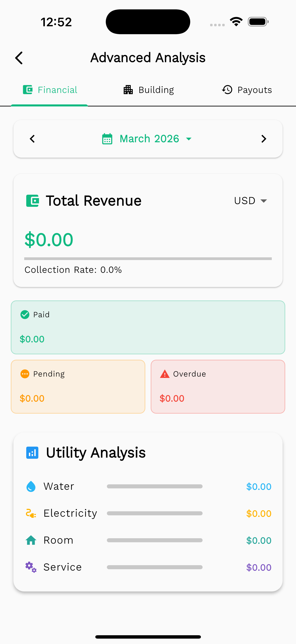Go to the previous month
This screenshot has height=644, width=296.
[x=33, y=139]
